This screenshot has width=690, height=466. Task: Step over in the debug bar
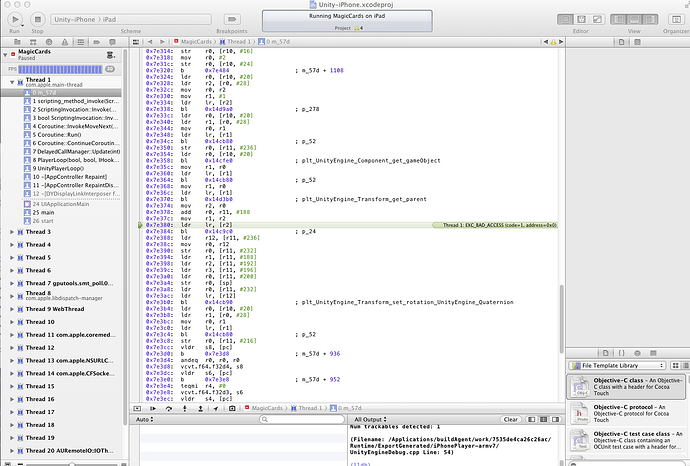pos(169,408)
